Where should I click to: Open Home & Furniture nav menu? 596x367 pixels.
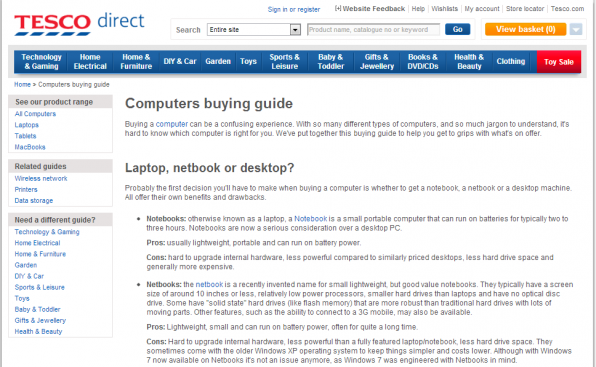pyautogui.click(x=136, y=62)
